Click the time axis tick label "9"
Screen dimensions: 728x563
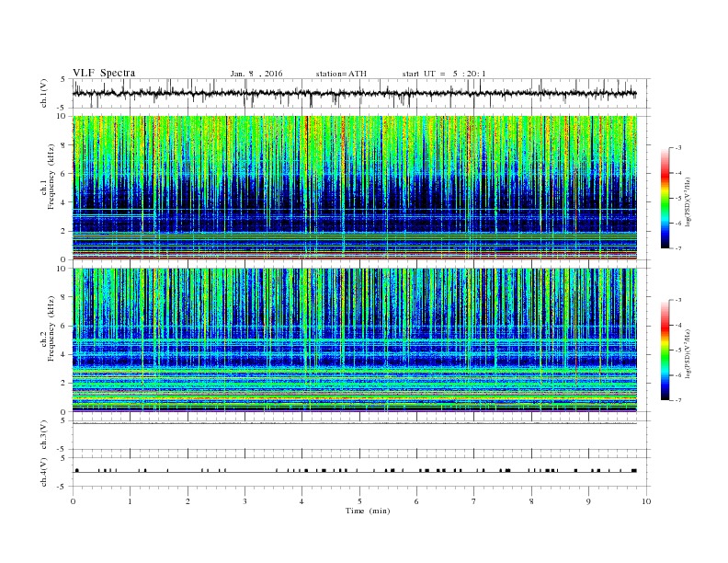click(588, 501)
